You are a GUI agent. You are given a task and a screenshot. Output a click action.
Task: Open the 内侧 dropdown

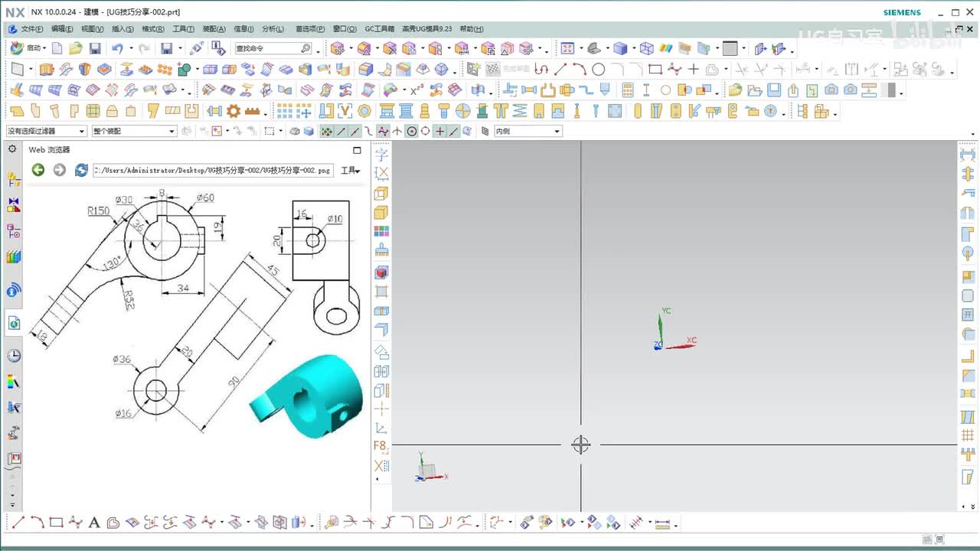pos(528,132)
